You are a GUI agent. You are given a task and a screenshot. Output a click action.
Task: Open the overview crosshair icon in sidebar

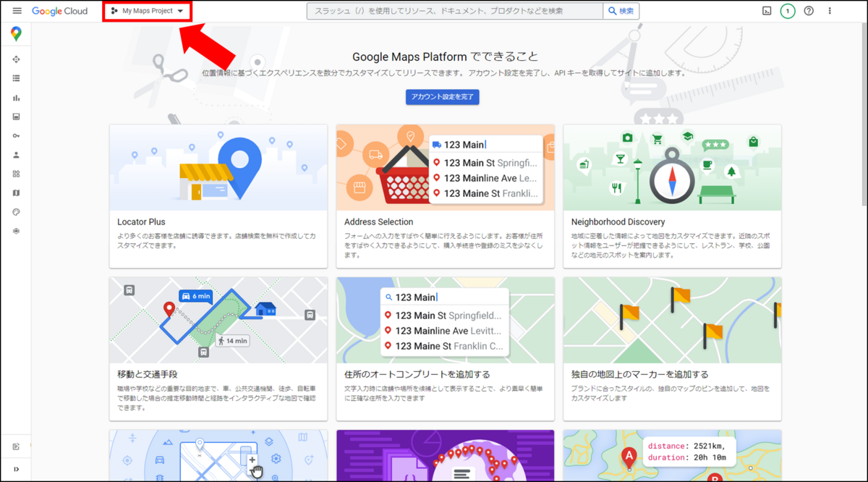click(x=16, y=59)
